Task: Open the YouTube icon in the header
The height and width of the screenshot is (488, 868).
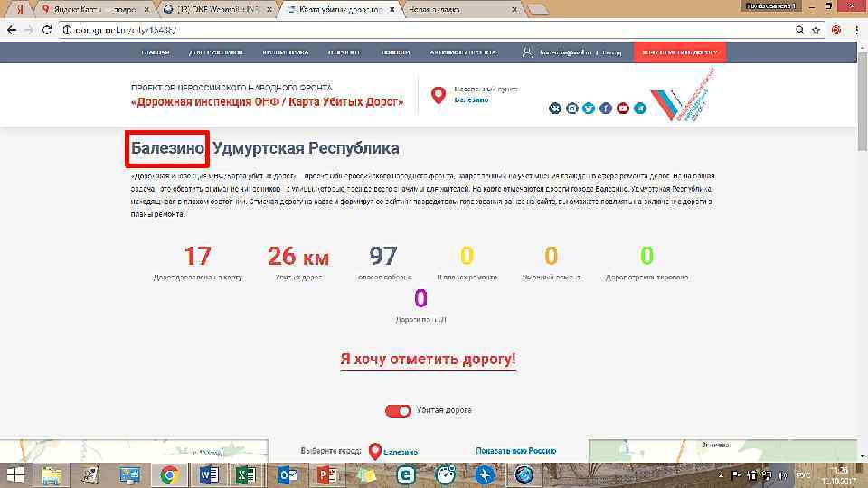Action: tap(623, 108)
